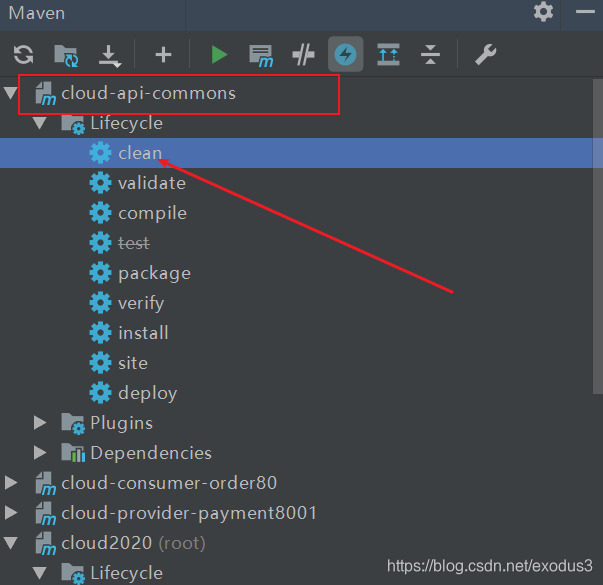This screenshot has width=603, height=585.
Task: Expand the cloud-consumer-order80 module
Action: tap(11, 482)
